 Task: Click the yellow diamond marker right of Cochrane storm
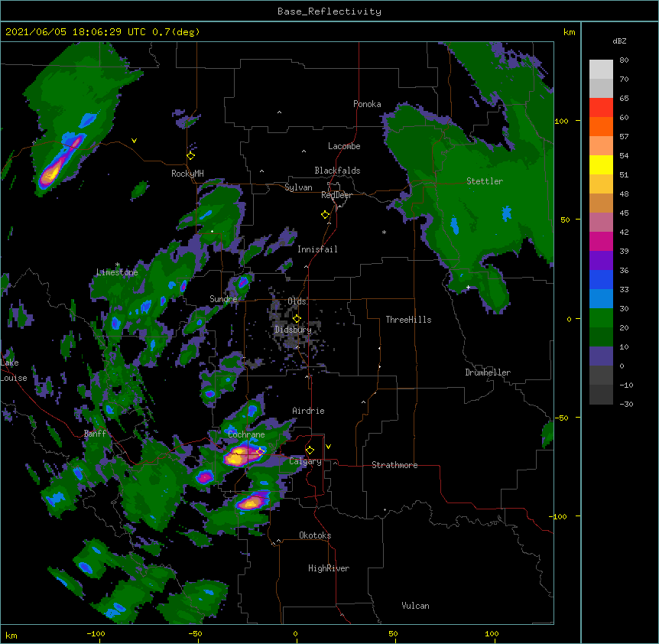[x=260, y=451]
